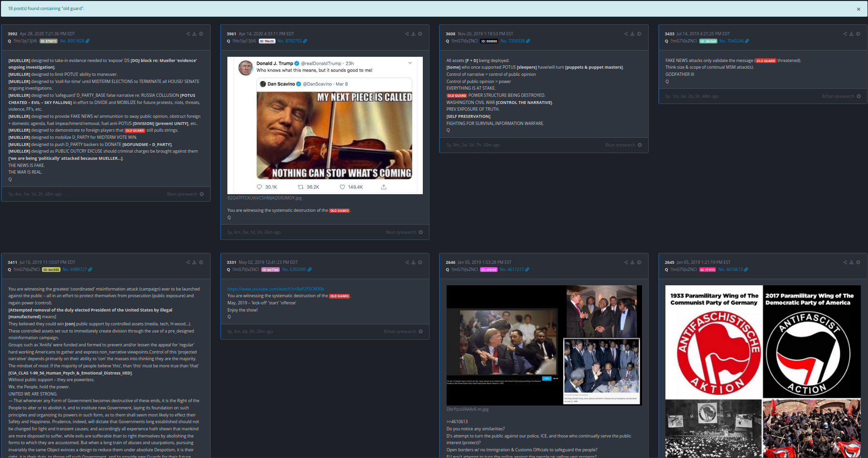Viewport: 868px width, 458px height.
Task: Select user ID badge 56c0a9
Action: point(708,41)
